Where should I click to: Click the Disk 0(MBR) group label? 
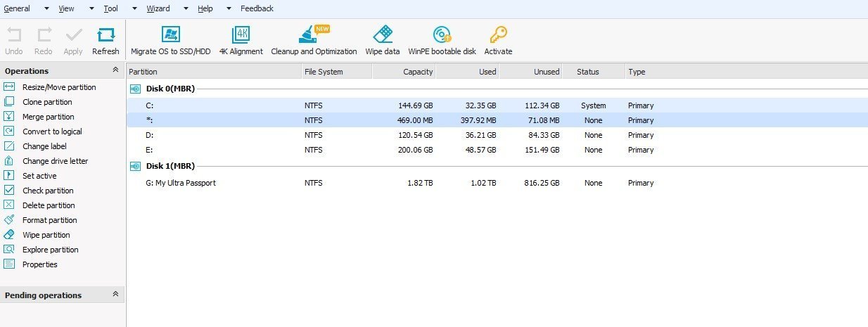pos(170,89)
